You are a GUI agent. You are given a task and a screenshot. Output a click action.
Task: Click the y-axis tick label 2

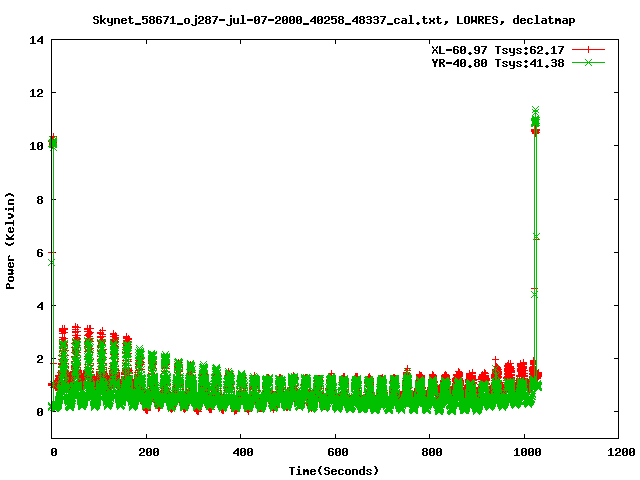click(40, 359)
